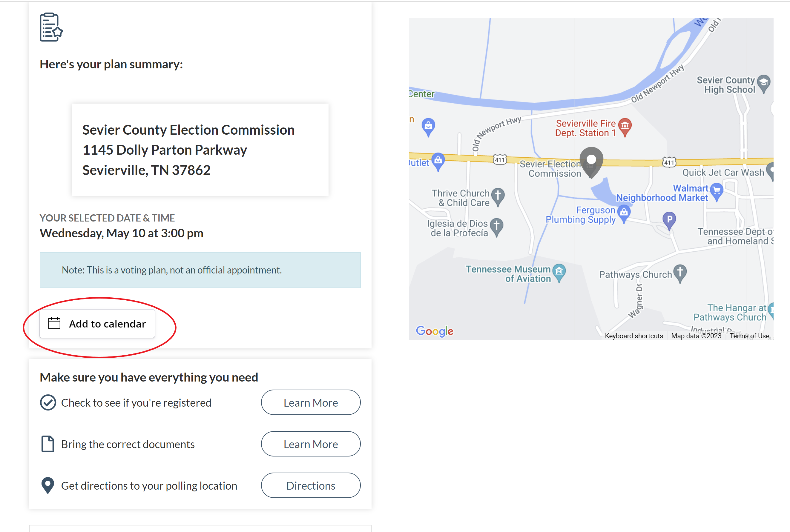The width and height of the screenshot is (790, 532).
Task: Open the map Terms of Use link
Action: click(749, 336)
